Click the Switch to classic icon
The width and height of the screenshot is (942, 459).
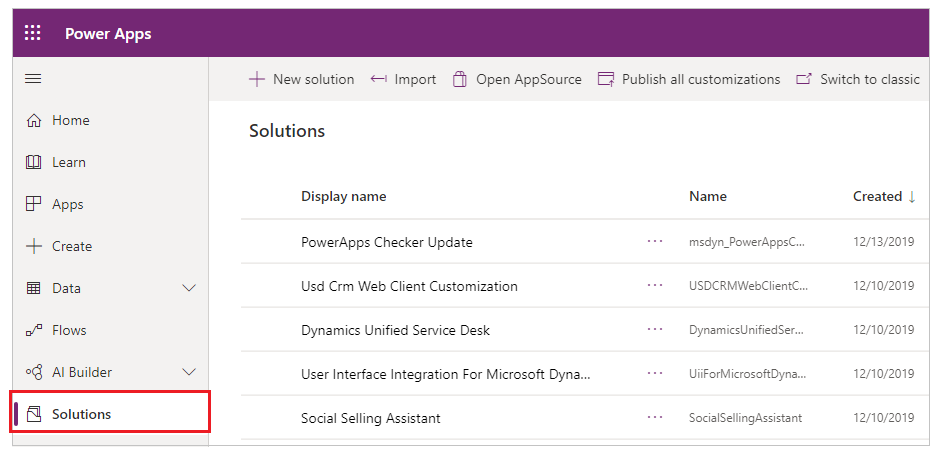804,79
